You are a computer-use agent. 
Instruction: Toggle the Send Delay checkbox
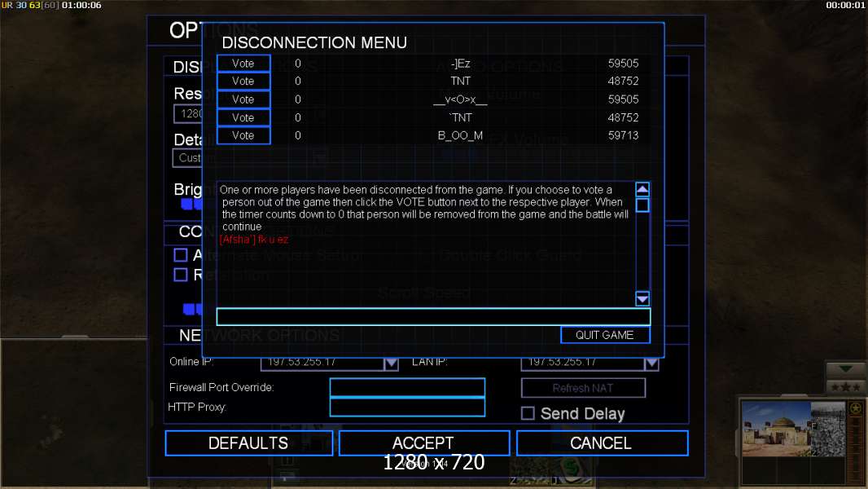[528, 413]
